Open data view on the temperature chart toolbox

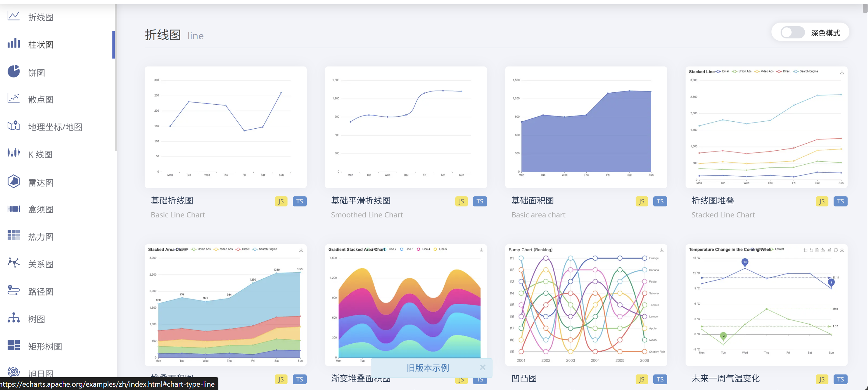tap(817, 251)
